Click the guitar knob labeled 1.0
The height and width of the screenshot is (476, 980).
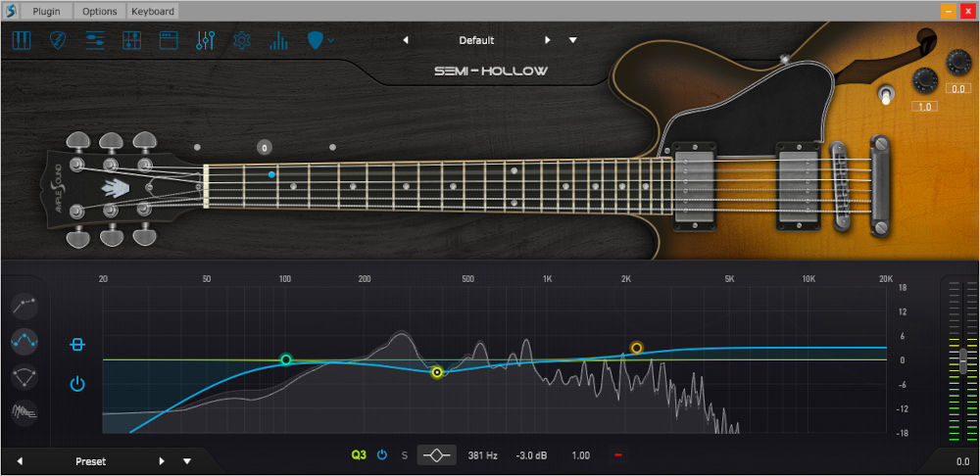[x=924, y=80]
